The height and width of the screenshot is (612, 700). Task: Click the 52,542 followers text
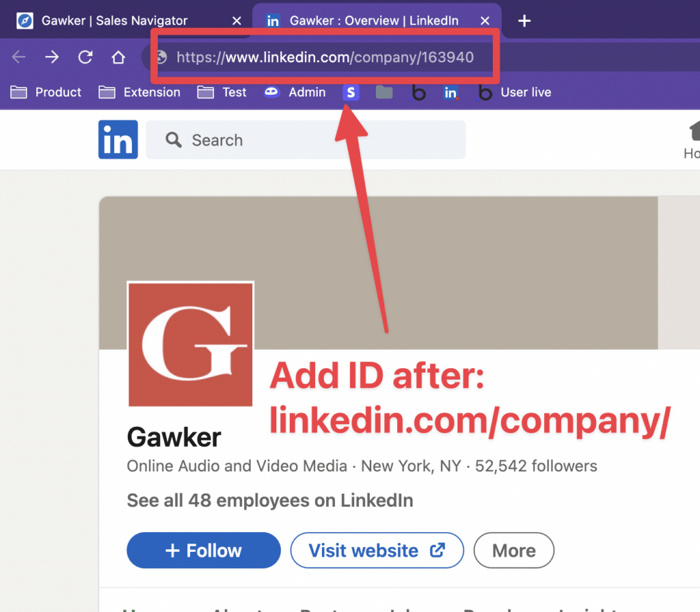pos(536,466)
